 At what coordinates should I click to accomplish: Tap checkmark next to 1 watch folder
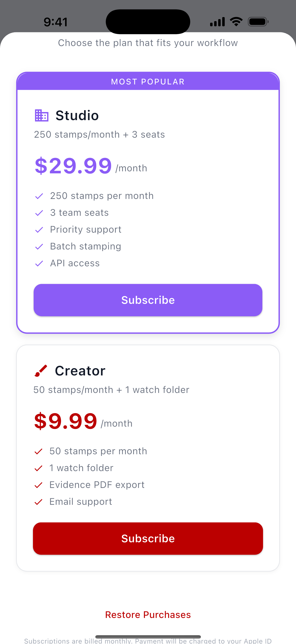(38, 468)
